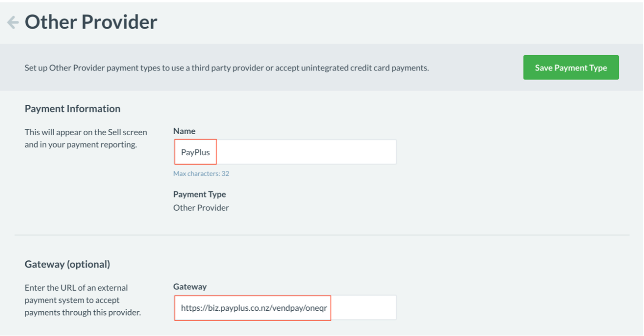
Task: Click the Gateway (optional) section heading
Action: tap(67, 264)
